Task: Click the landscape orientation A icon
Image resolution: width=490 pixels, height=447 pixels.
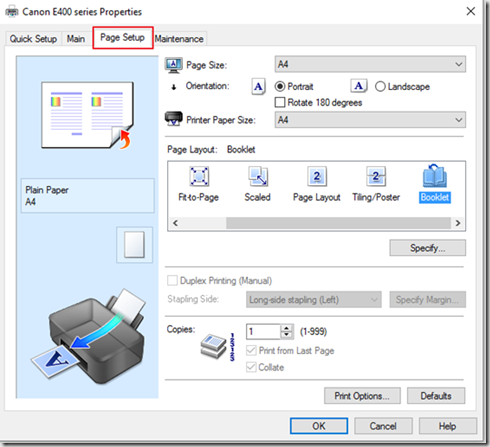Action: click(359, 86)
